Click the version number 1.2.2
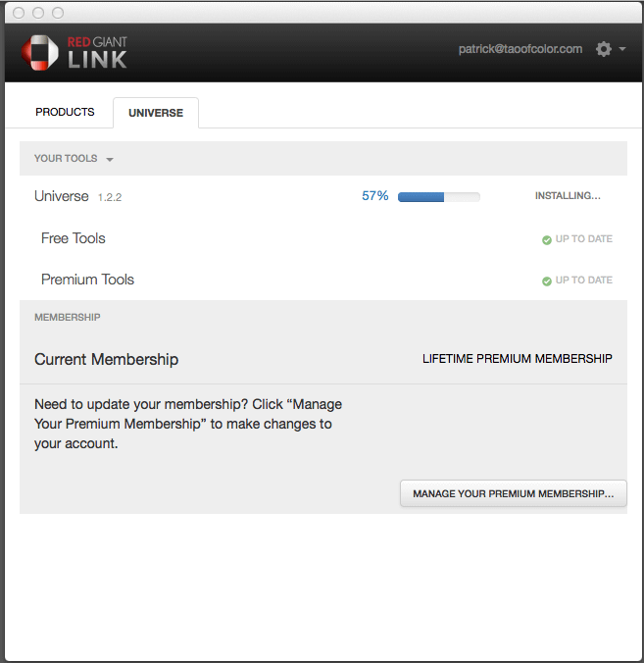The height and width of the screenshot is (663, 644). pos(110,197)
